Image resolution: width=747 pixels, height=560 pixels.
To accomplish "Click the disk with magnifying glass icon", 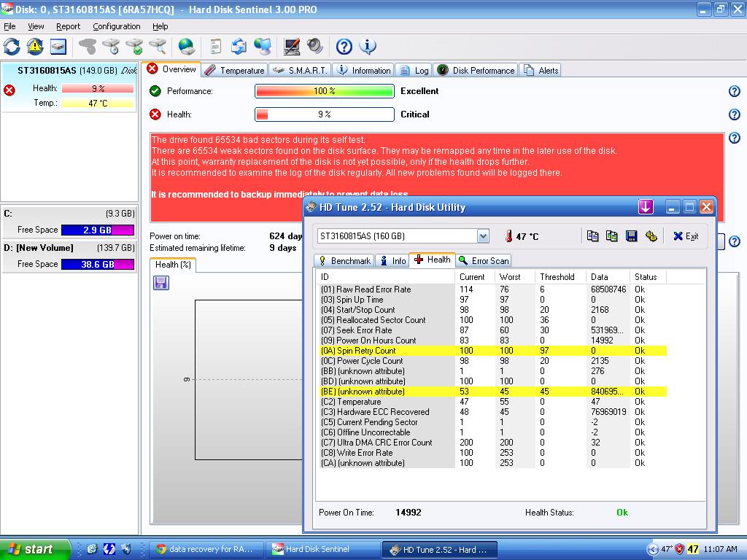I will click(158, 47).
